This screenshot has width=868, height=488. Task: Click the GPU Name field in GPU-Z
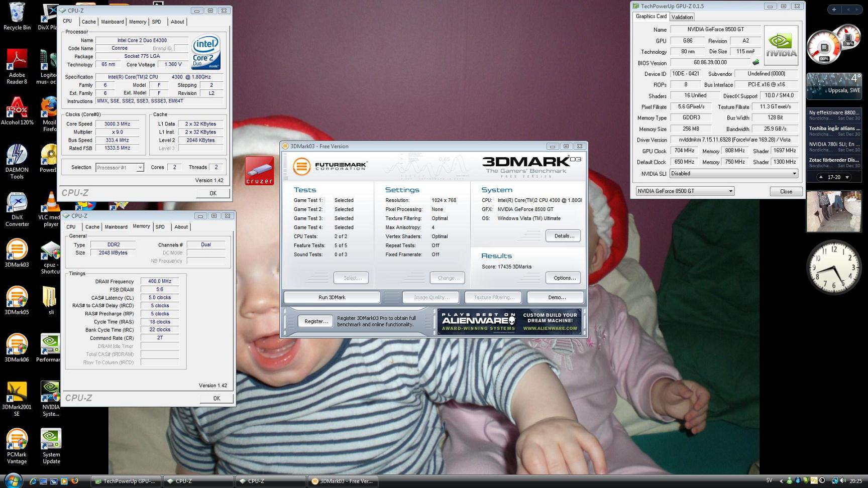tap(715, 30)
